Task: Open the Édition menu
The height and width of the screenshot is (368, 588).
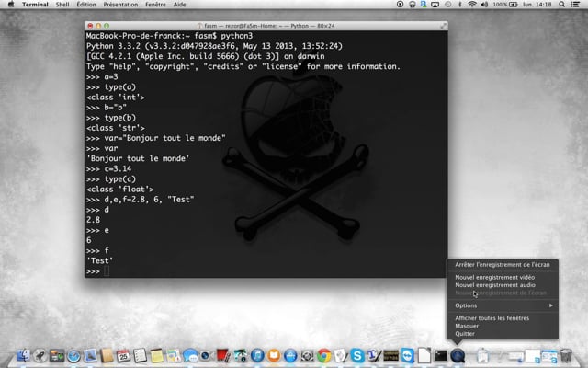Action: tap(86, 5)
